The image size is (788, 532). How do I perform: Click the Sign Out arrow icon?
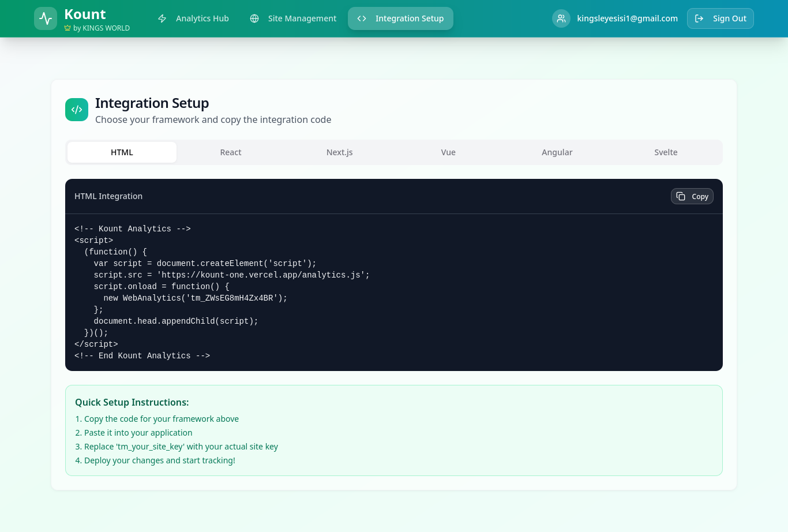(699, 18)
